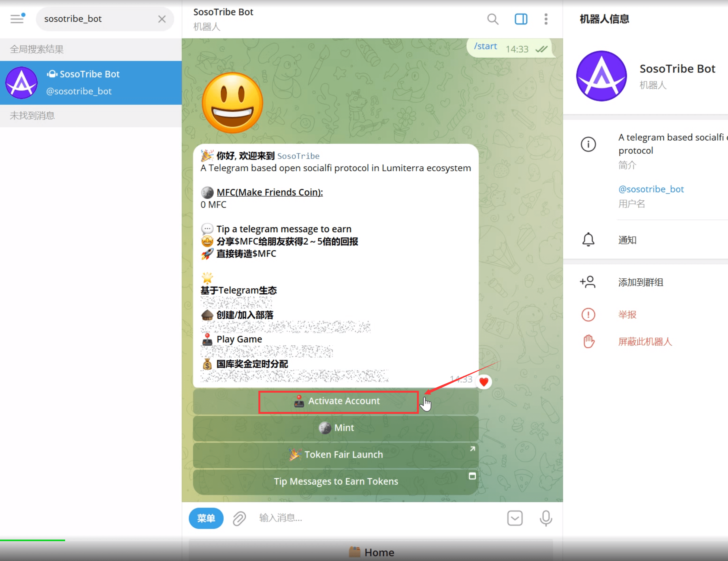This screenshot has width=728, height=561.
Task: Click the heart reaction on message
Action: pyautogui.click(x=484, y=382)
